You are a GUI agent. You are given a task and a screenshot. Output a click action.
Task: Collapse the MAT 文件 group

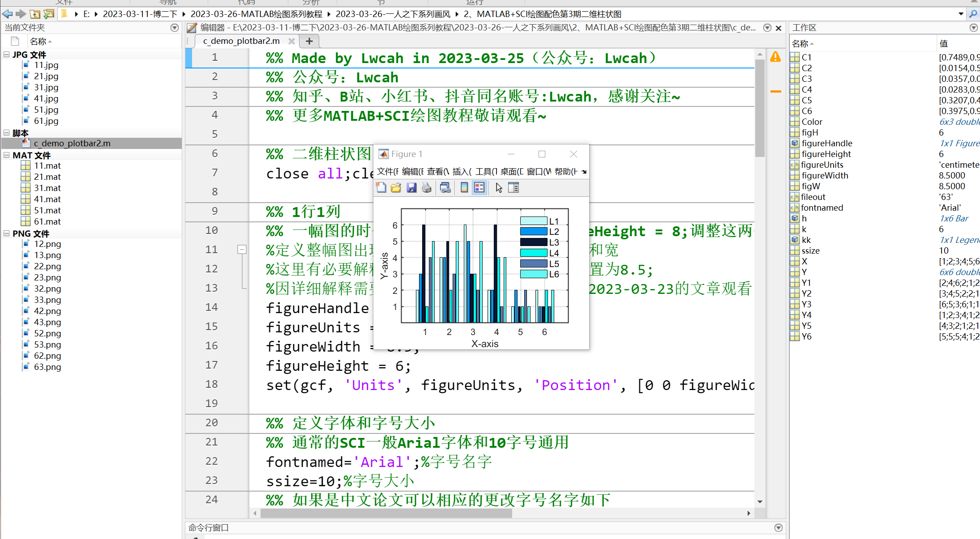click(x=6, y=155)
